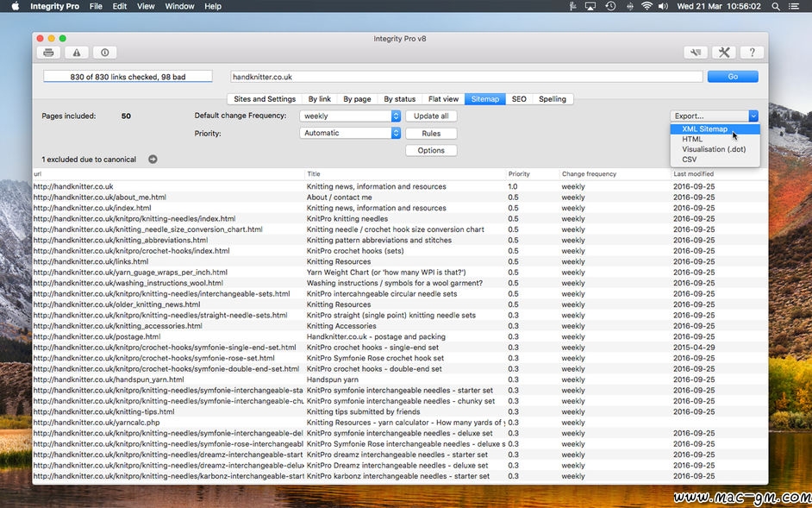The width and height of the screenshot is (812, 508).
Task: Click priority 1.0 cell
Action: [513, 186]
